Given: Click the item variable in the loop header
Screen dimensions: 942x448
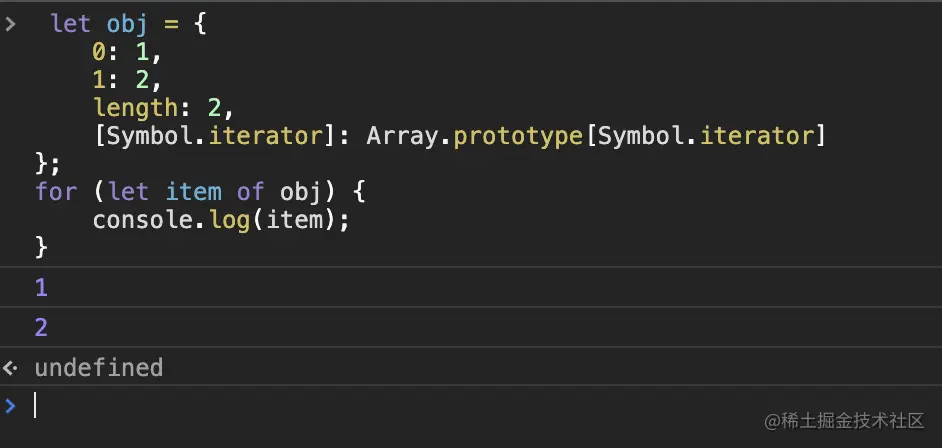Looking at the screenshot, I should pos(193,190).
